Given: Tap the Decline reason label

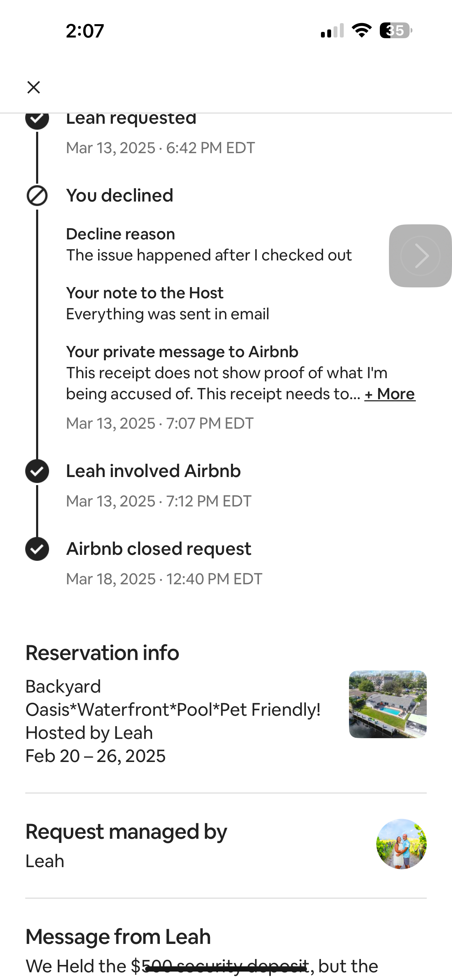Looking at the screenshot, I should (x=120, y=234).
